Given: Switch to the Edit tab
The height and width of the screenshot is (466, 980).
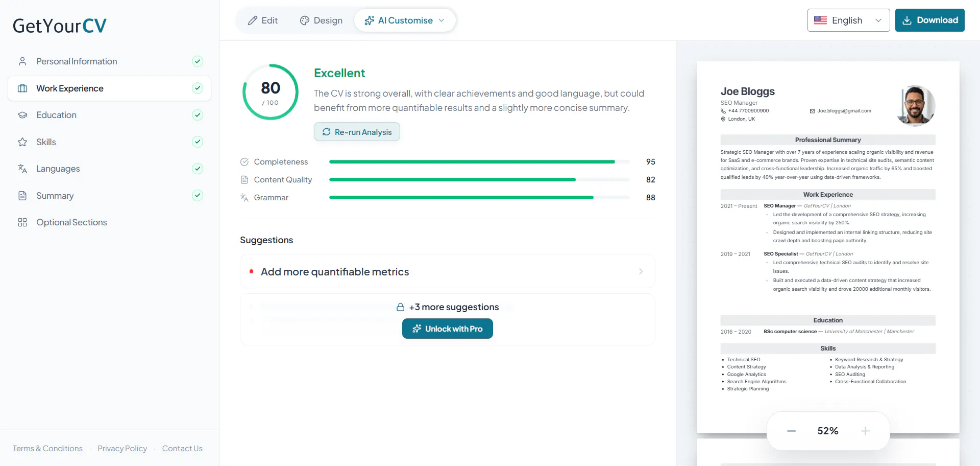Looking at the screenshot, I should [x=263, y=20].
